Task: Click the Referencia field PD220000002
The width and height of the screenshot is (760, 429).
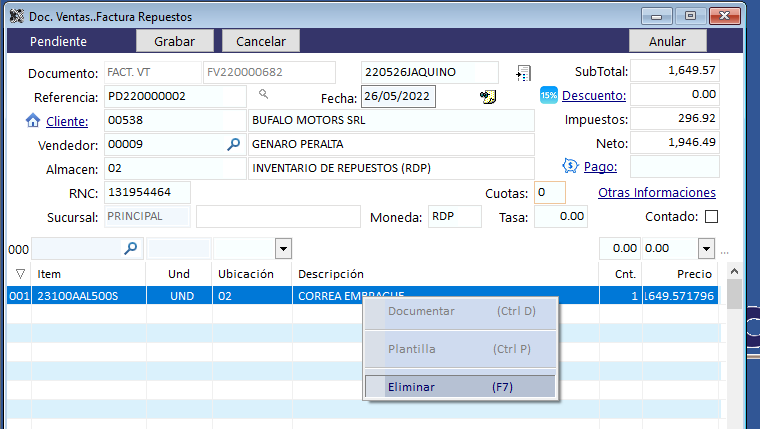Action: (x=175, y=96)
